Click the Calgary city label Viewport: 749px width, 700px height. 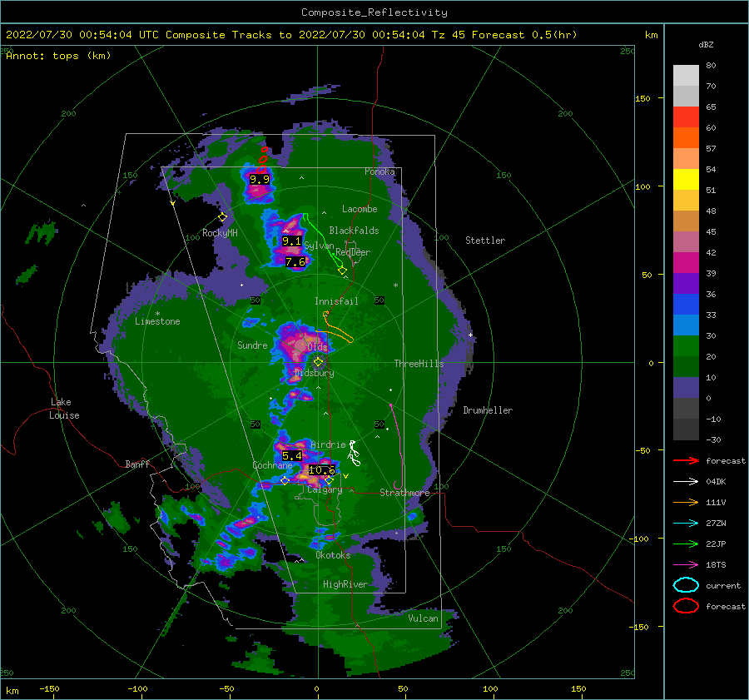coord(325,489)
